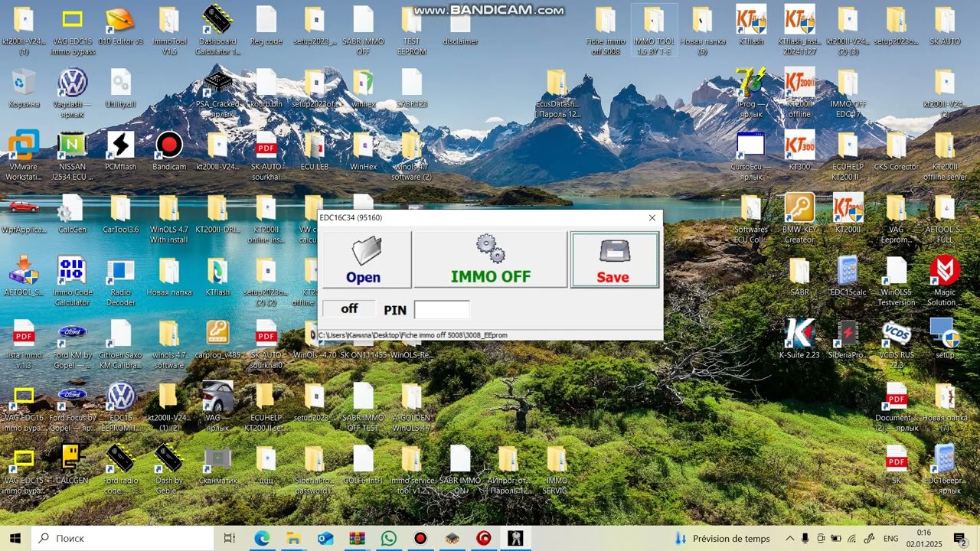Click the IMMO OFF button
980x551 pixels.
pyautogui.click(x=490, y=259)
